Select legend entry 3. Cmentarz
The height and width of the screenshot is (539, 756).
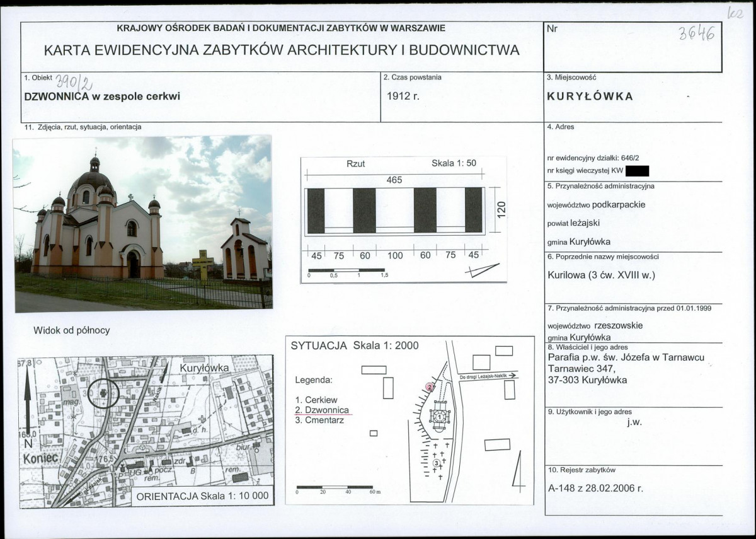[x=319, y=420]
